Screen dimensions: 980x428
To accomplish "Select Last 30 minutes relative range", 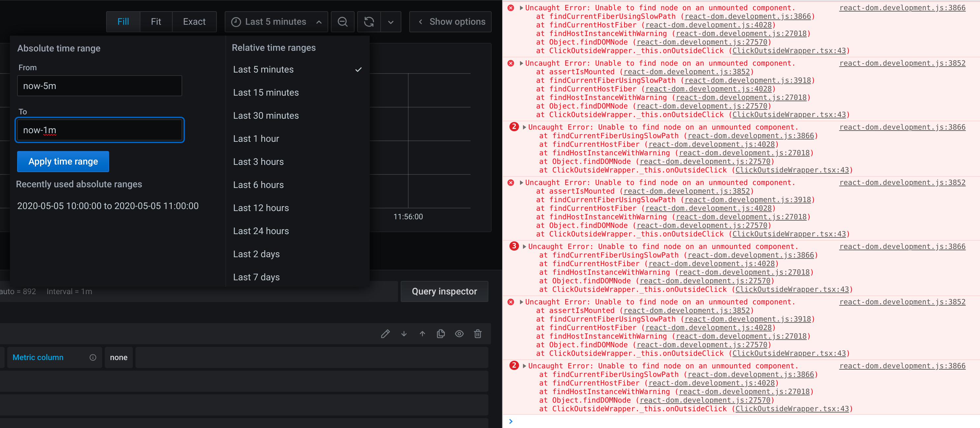I will click(266, 115).
